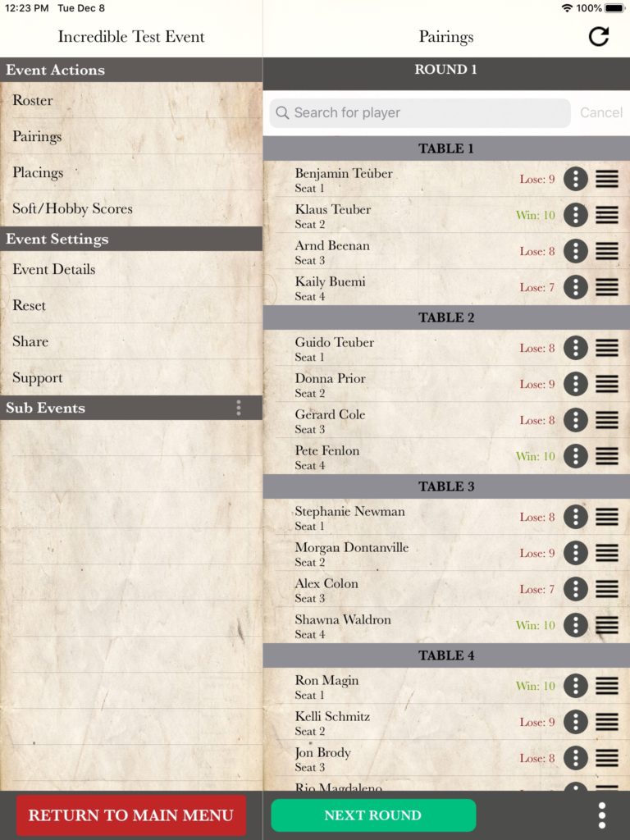
Task: Open the bottom toolbar overflow menu
Action: tap(601, 815)
